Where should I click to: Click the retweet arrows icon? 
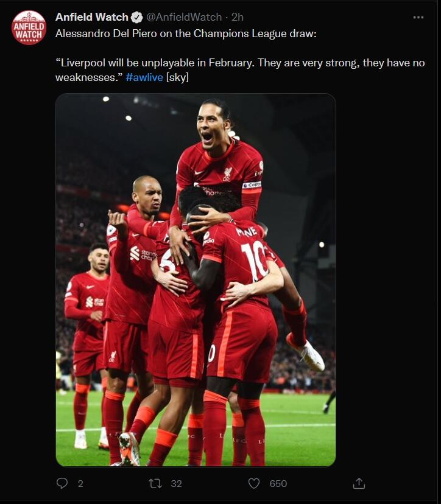click(155, 483)
